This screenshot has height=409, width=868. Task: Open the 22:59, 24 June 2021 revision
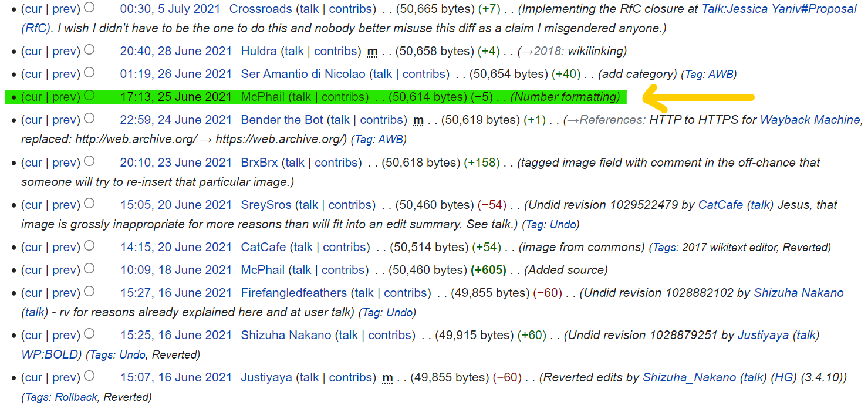click(176, 120)
